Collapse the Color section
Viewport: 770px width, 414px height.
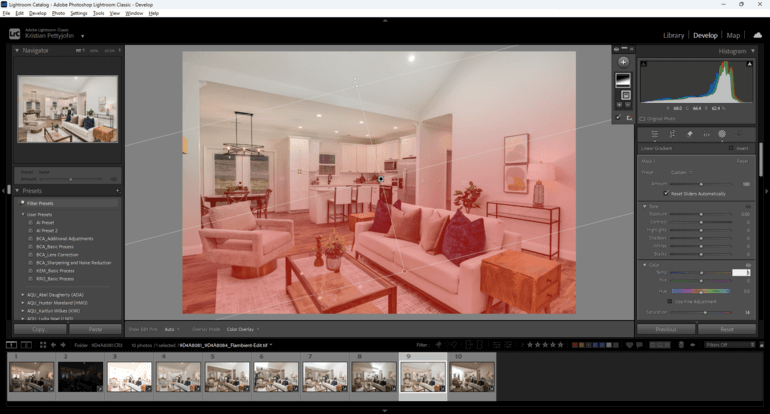pos(645,265)
